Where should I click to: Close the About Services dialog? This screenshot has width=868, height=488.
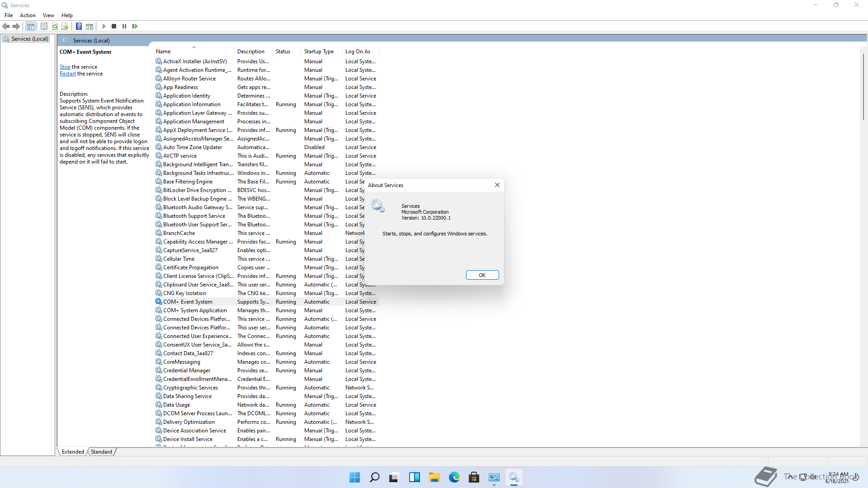click(497, 185)
